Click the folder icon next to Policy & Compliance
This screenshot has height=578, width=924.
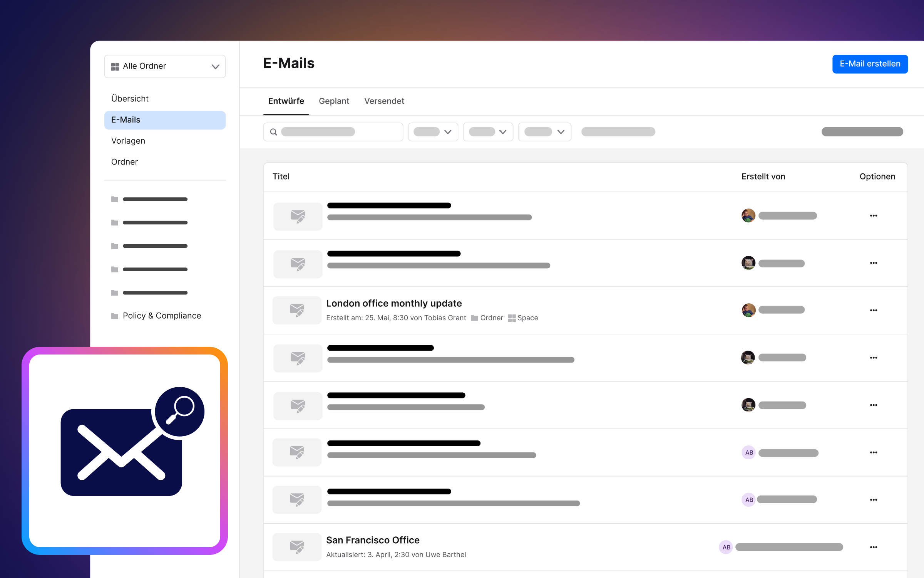(x=114, y=316)
